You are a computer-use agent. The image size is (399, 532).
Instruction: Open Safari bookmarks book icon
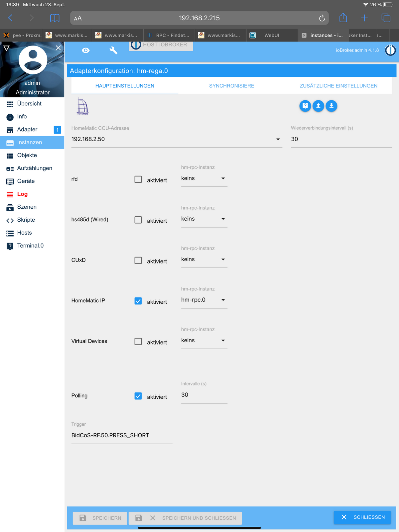tap(55, 18)
